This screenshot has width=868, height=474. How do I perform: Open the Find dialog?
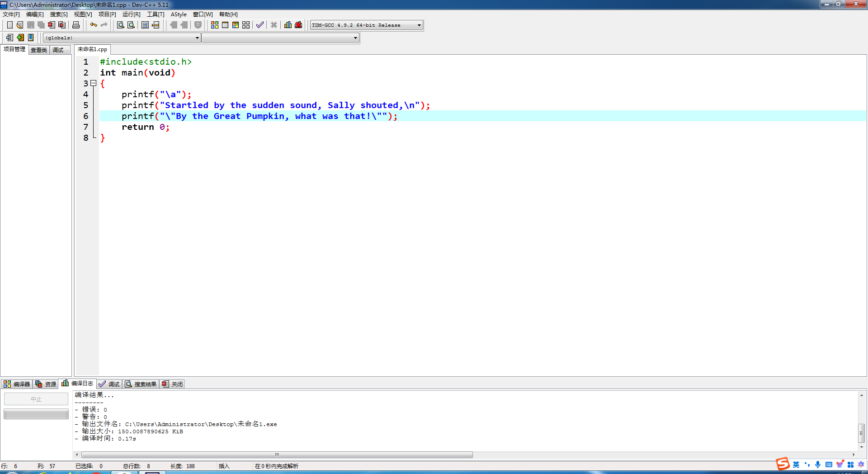click(121, 25)
